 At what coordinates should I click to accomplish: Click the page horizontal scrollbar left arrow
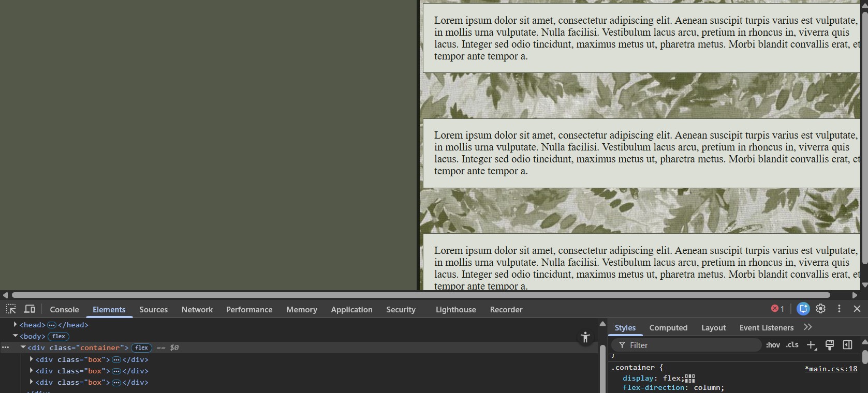(5, 295)
